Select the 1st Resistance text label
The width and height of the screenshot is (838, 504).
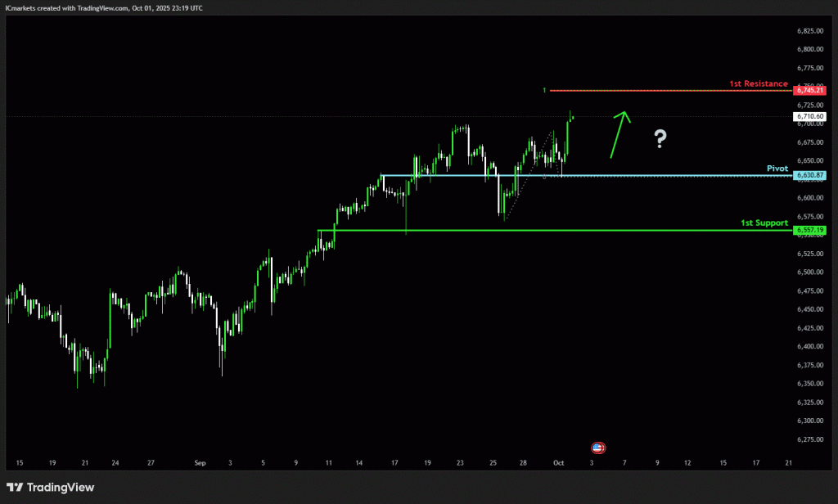759,83
